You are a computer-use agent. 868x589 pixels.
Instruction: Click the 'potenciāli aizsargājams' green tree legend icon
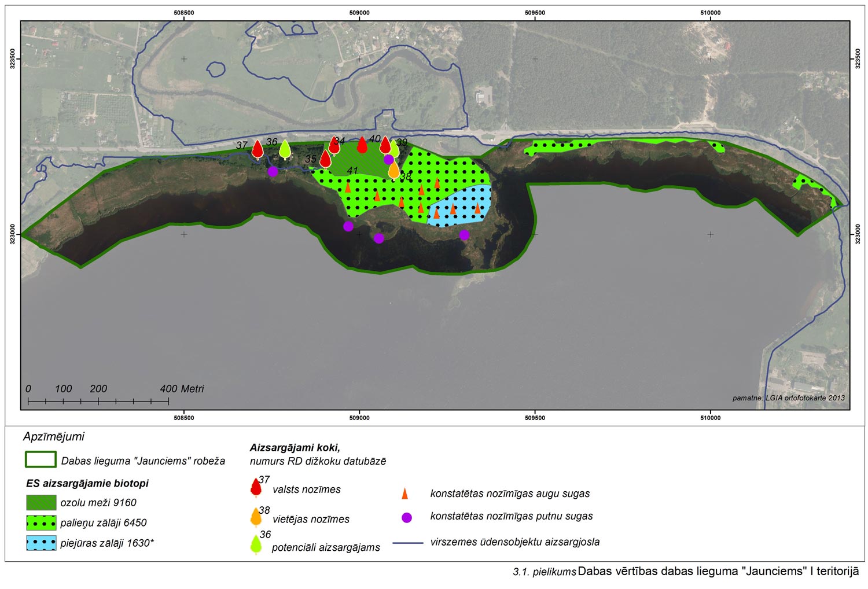[256, 545]
